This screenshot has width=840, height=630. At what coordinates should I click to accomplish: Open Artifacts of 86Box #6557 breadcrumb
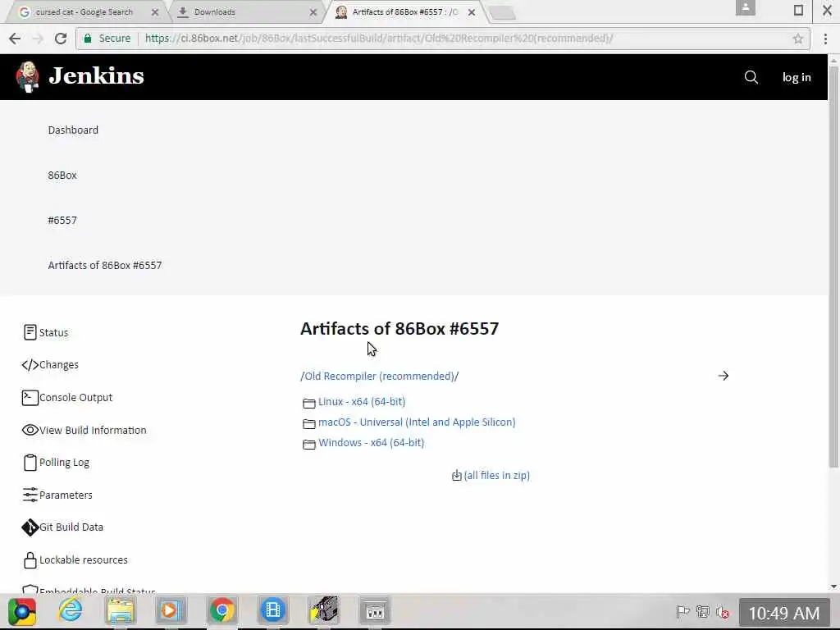pos(104,265)
